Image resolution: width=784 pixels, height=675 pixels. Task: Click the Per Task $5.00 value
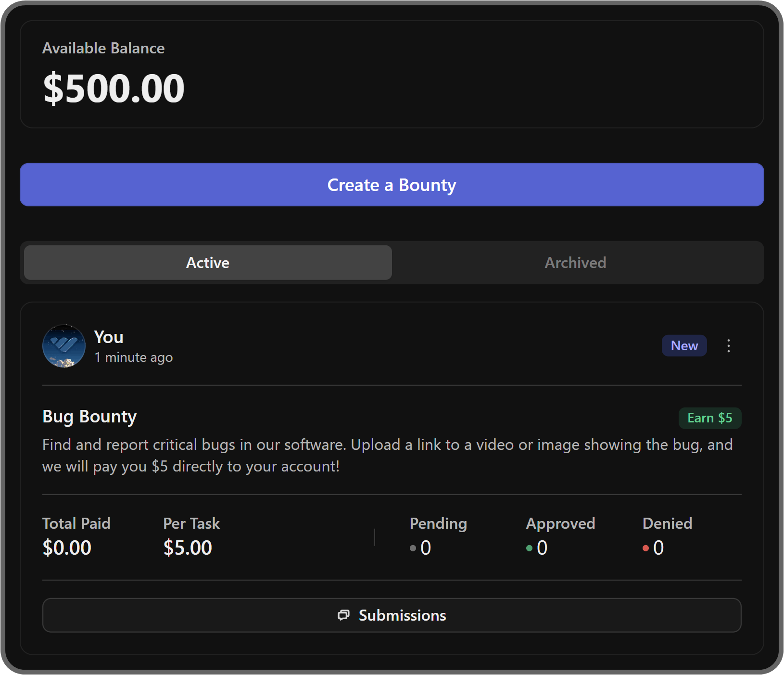(x=188, y=548)
